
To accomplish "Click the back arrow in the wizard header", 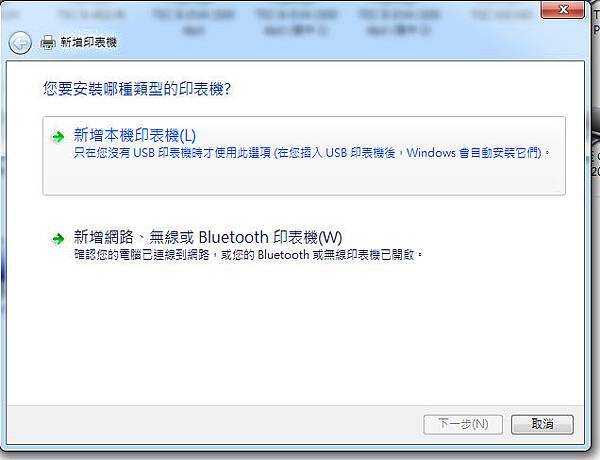I will [20, 43].
